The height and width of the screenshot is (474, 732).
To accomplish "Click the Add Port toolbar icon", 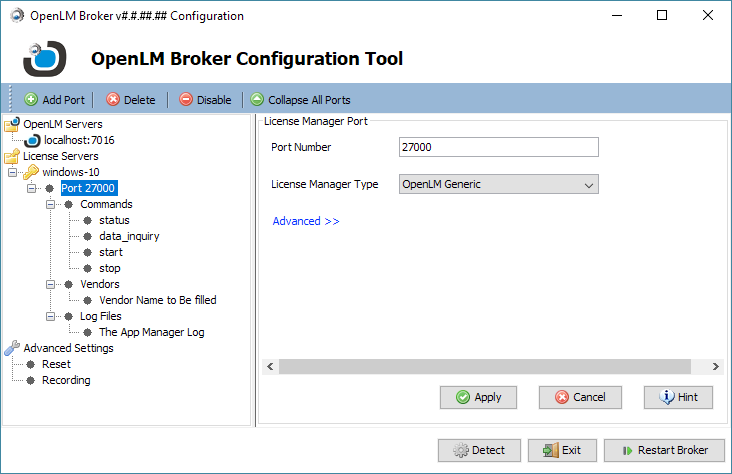I will pos(31,100).
